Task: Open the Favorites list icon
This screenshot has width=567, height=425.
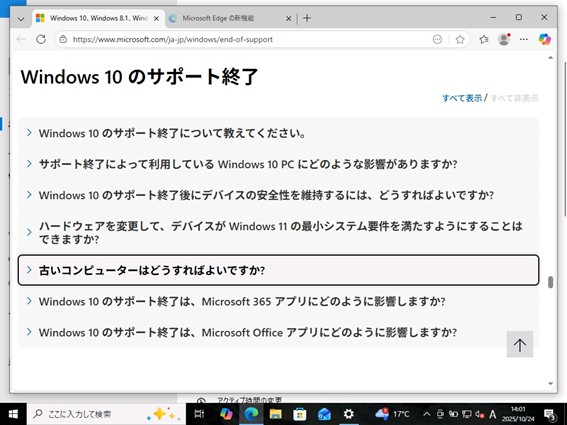Action: (x=484, y=39)
